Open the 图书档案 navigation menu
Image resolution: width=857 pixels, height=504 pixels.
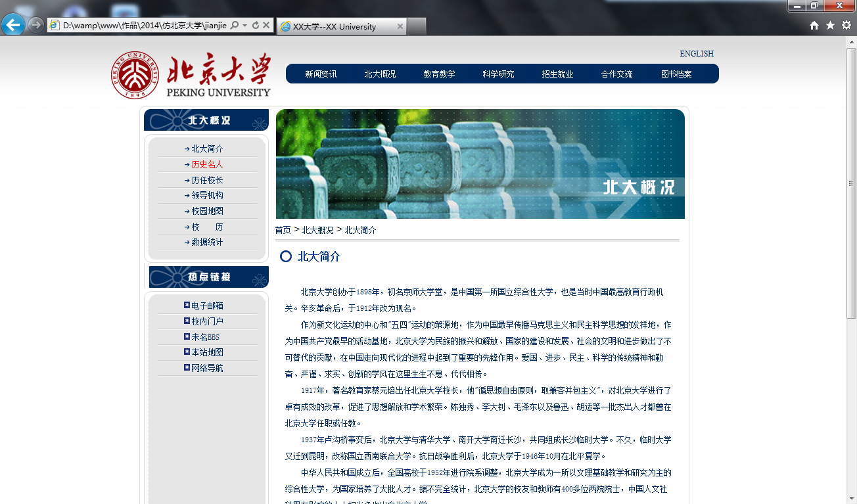676,74
